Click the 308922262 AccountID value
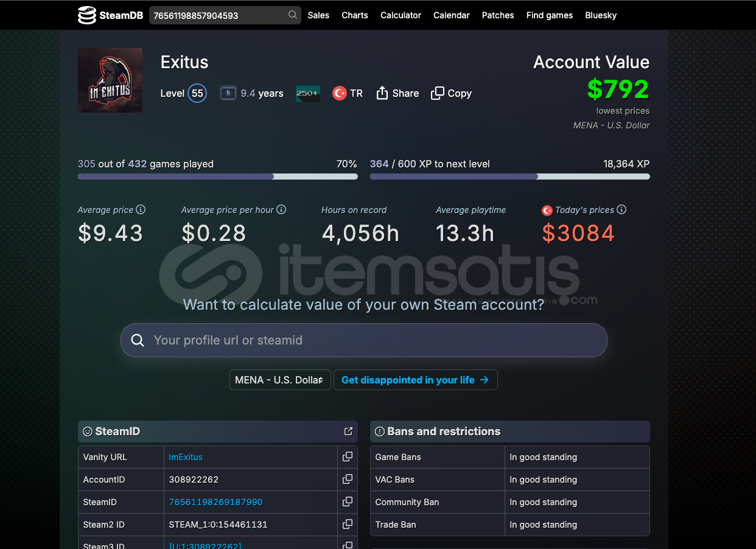The height and width of the screenshot is (549, 756). click(x=194, y=480)
